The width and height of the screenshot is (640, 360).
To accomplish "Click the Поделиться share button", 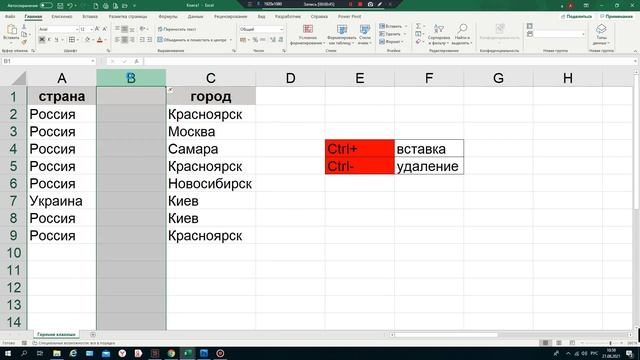I will (x=576, y=16).
